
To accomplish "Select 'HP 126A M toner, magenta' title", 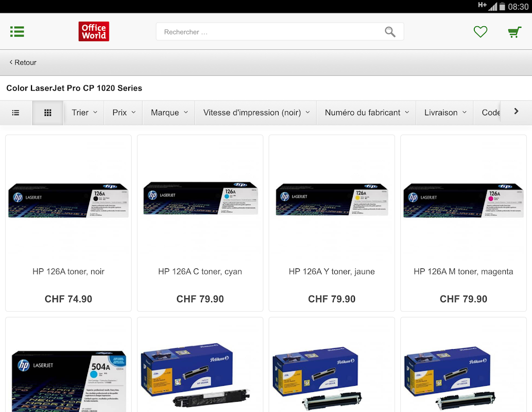I will point(464,271).
